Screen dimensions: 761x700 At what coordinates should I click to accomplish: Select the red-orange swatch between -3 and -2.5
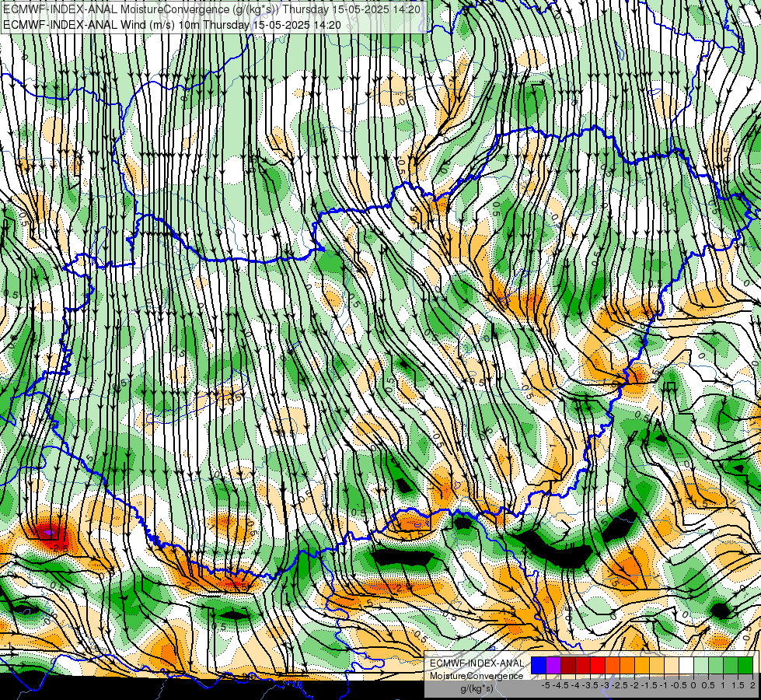613,666
